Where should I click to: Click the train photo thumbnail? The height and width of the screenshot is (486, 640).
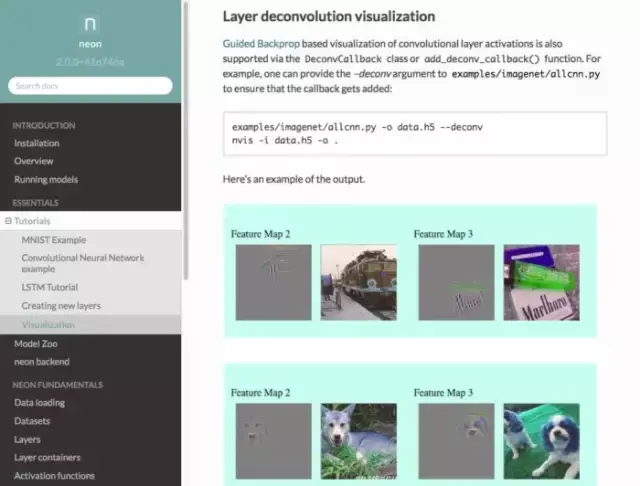click(x=358, y=282)
